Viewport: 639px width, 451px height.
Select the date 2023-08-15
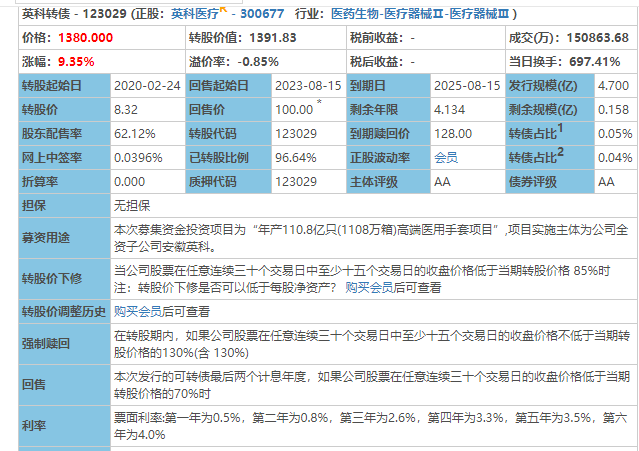pos(308,86)
